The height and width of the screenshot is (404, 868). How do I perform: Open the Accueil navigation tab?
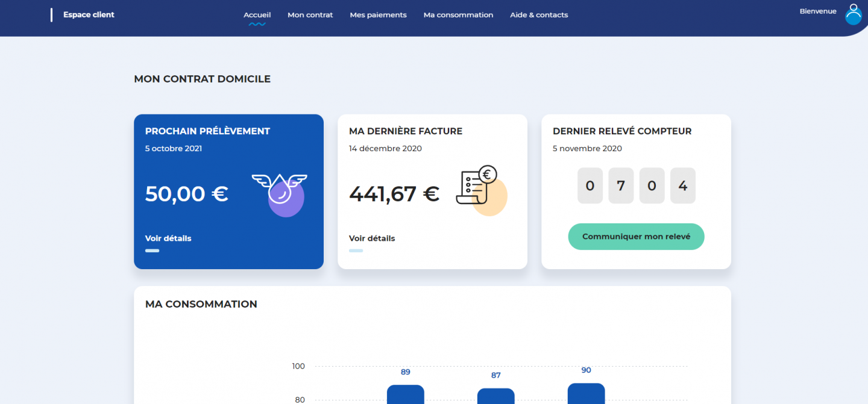pos(257,15)
